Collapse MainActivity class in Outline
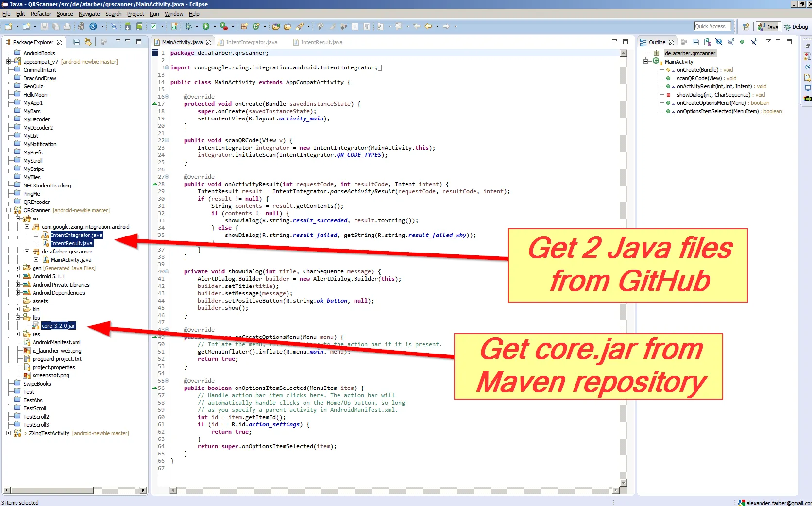812x506 pixels. [x=646, y=62]
